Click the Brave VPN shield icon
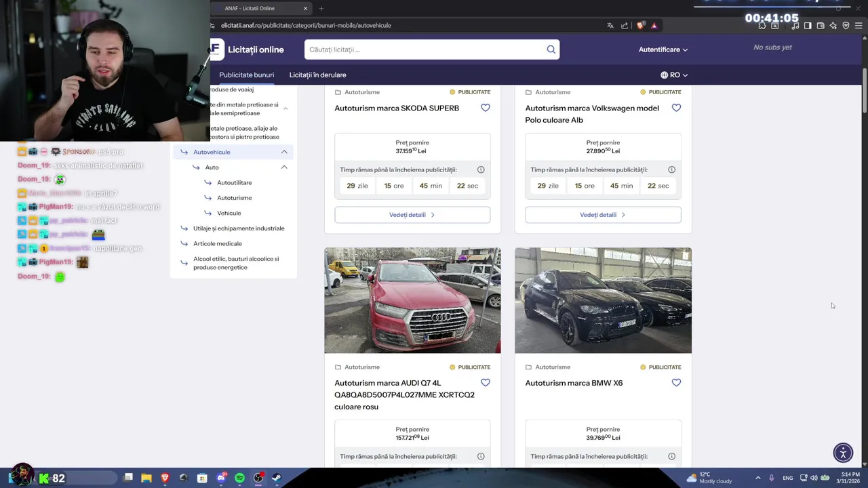Image resolution: width=868 pixels, height=488 pixels. (846, 26)
